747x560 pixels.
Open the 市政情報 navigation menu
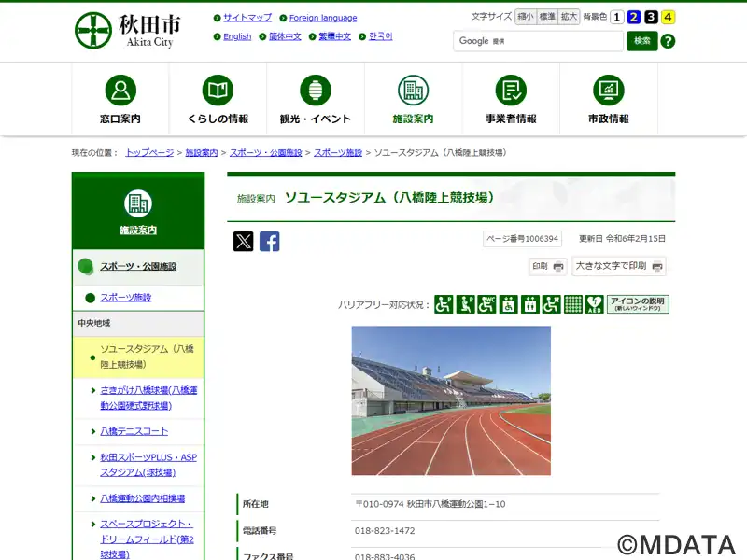608,100
